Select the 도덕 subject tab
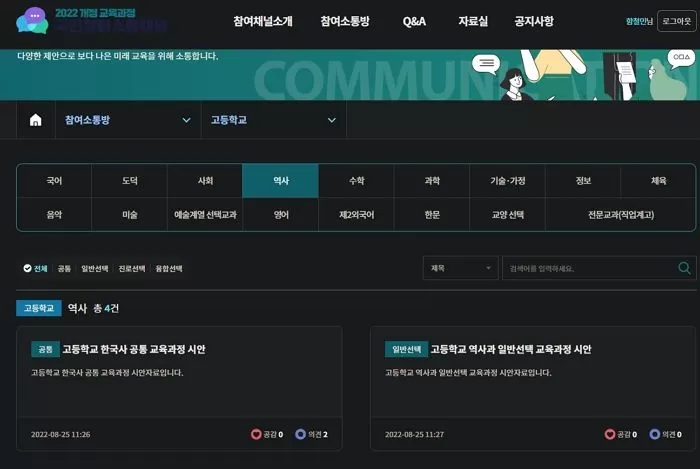The width and height of the screenshot is (700, 469). pos(129,181)
